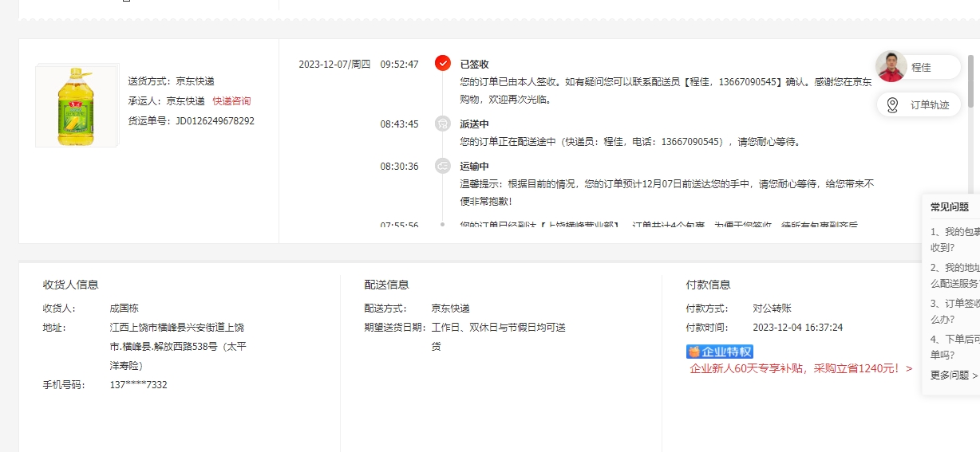The height and width of the screenshot is (452, 980).
Task: Click the 派送中 delivery status icon
Action: tap(443, 124)
